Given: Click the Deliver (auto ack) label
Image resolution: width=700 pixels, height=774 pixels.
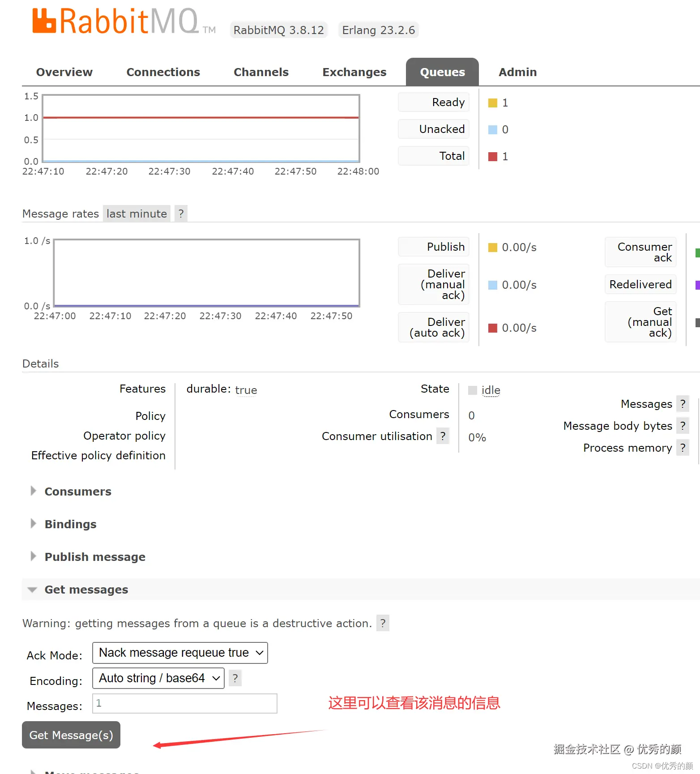Looking at the screenshot, I should pos(434,327).
